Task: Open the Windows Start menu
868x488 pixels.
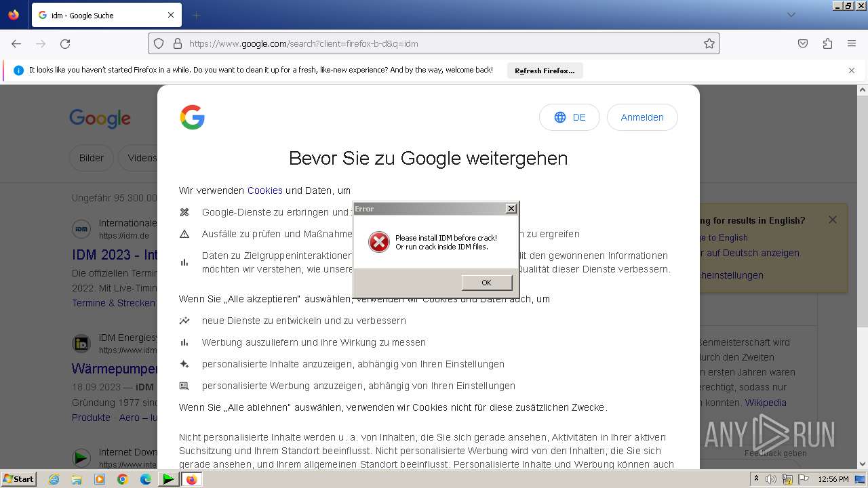Action: pyautogui.click(x=18, y=479)
